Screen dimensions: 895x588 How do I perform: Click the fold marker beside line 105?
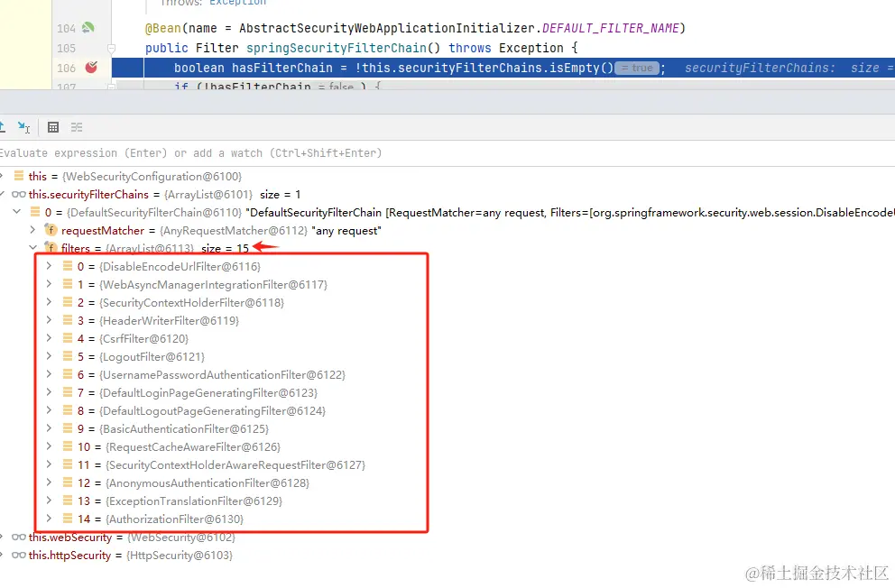pos(111,48)
